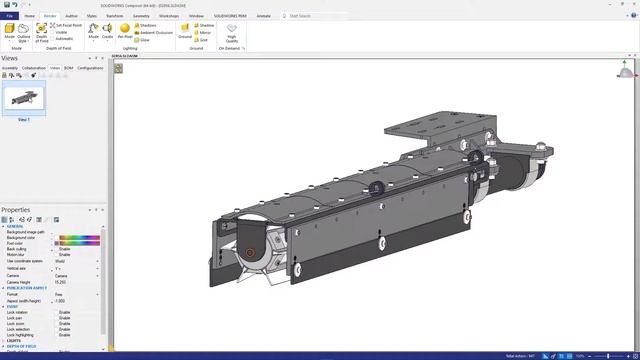
Task: Open the render Mode cube button
Action: pos(9,32)
